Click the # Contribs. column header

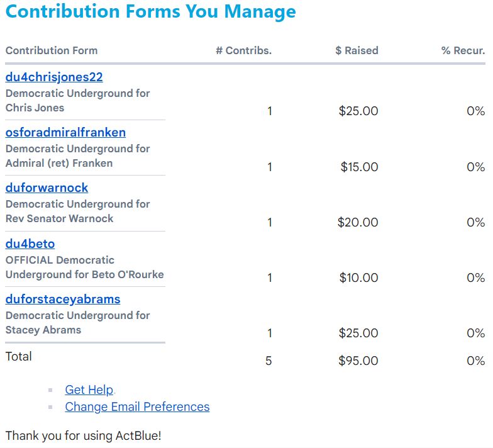(243, 50)
